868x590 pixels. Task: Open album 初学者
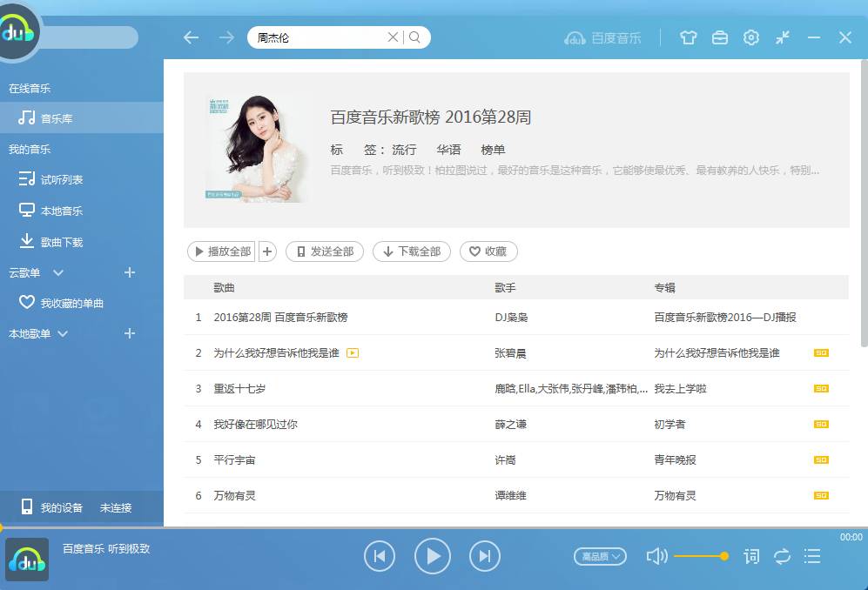pos(670,424)
